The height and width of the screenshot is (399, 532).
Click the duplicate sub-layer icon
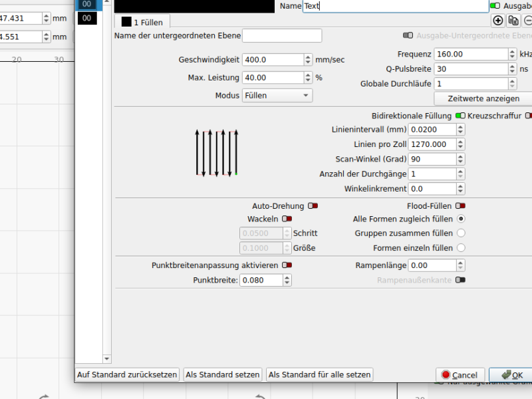point(513,21)
